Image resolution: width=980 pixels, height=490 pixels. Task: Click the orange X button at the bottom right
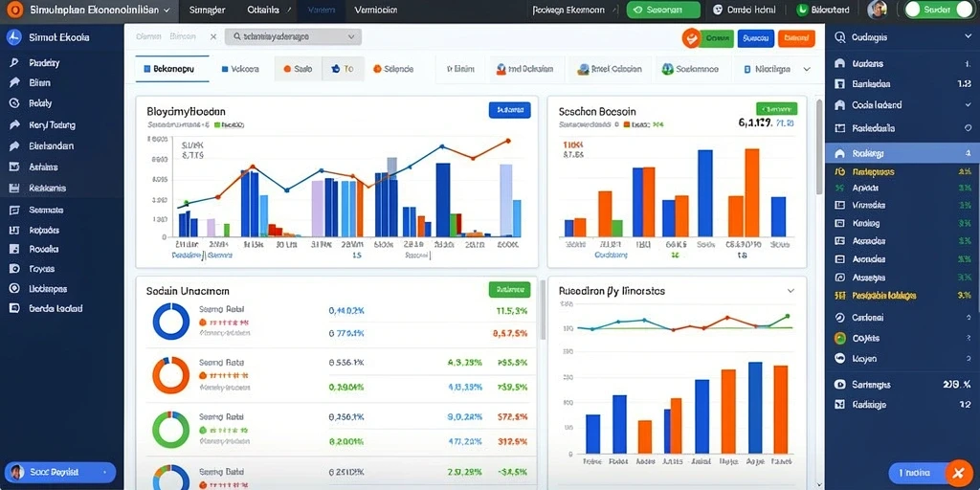[x=959, y=472]
